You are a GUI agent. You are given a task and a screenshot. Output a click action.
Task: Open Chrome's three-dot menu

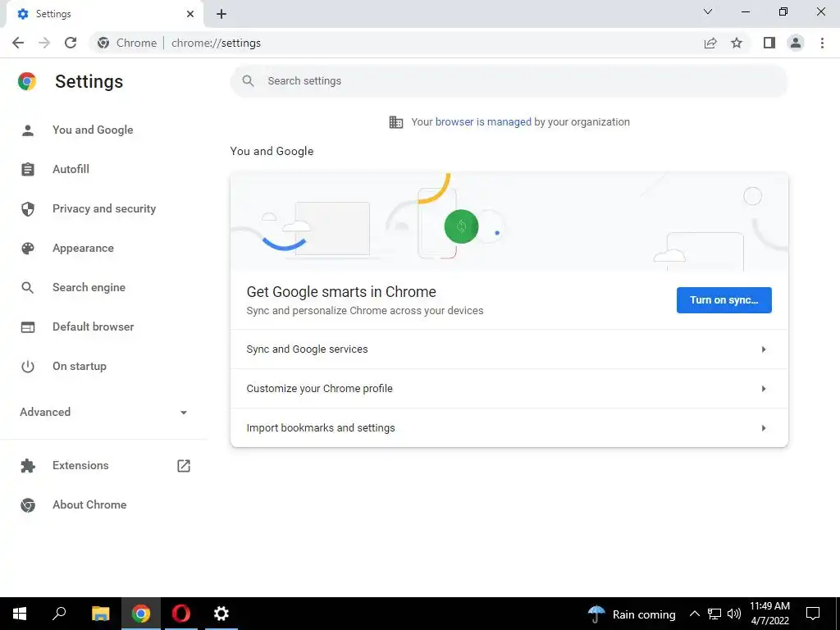point(822,43)
